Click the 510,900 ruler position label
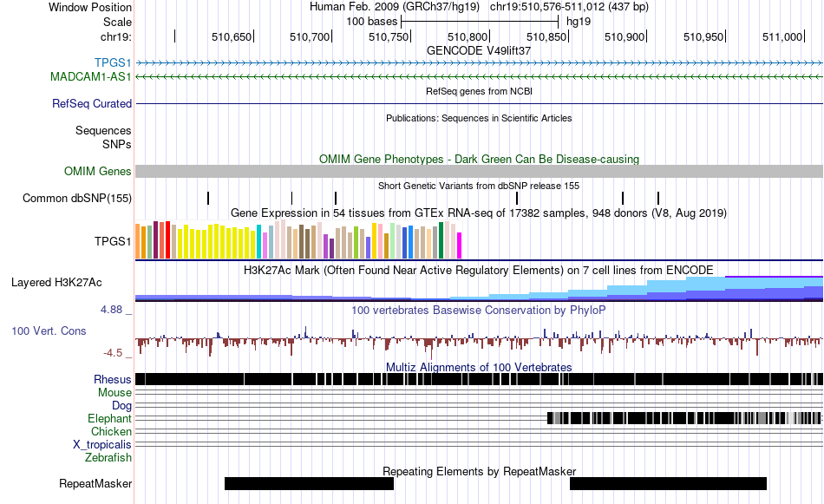The image size is (824, 504). click(625, 36)
